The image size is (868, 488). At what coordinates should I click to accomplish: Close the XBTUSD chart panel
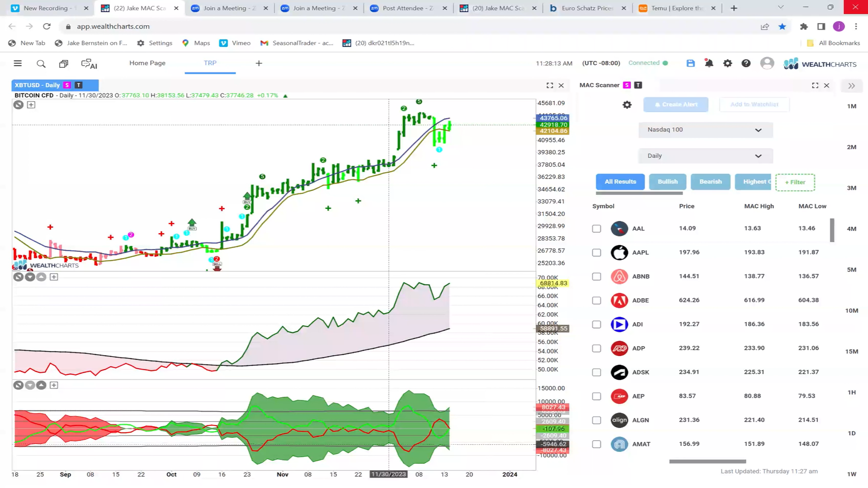coord(561,85)
